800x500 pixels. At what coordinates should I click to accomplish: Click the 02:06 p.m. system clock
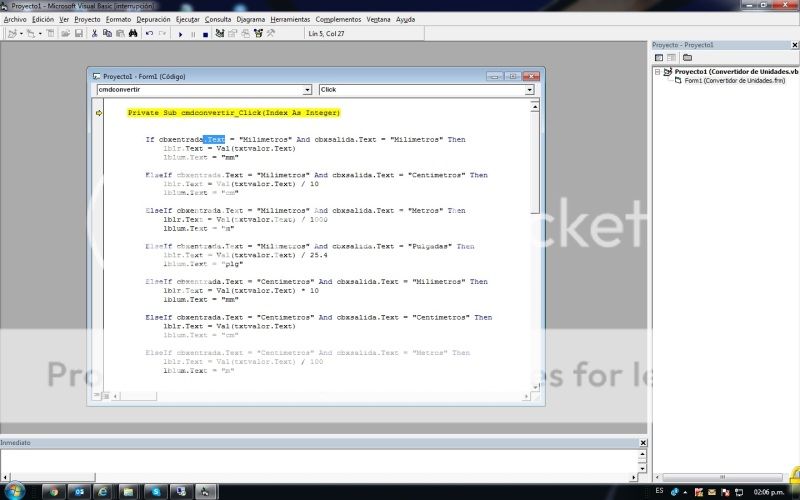point(768,492)
